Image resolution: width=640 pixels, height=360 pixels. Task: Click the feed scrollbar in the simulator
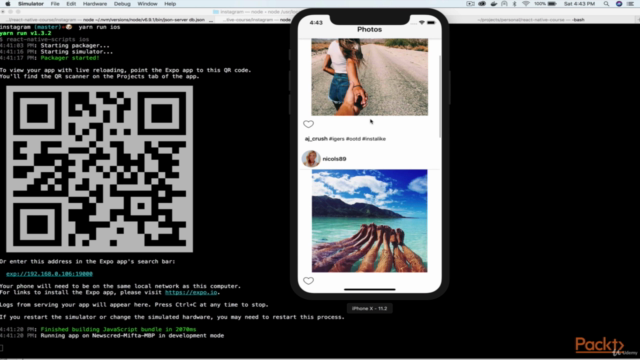tap(440, 96)
